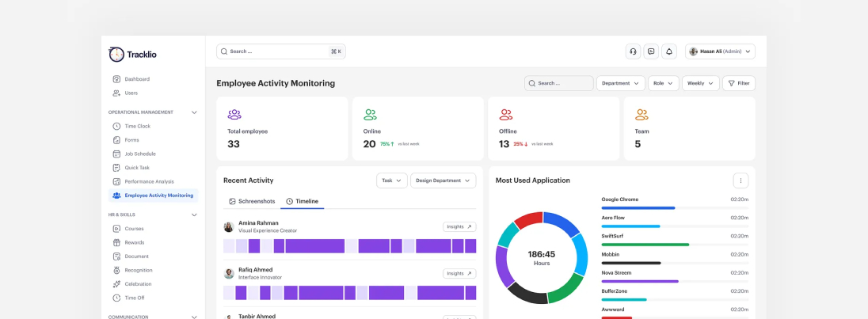Switch to the Screenshots tab
This screenshot has height=319, width=868.
click(x=252, y=201)
